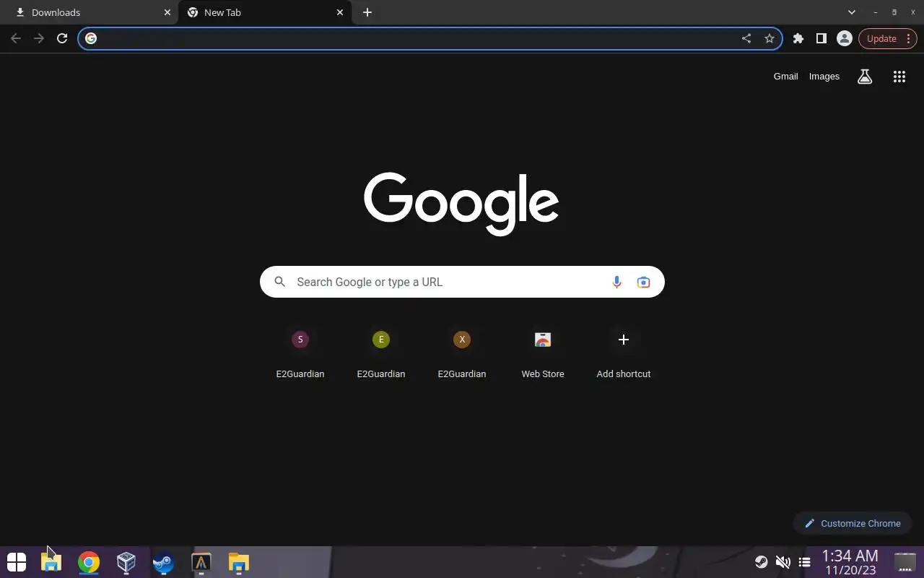Image resolution: width=924 pixels, height=578 pixels.
Task: Open the start menu in taskbar
Action: pos(17,562)
